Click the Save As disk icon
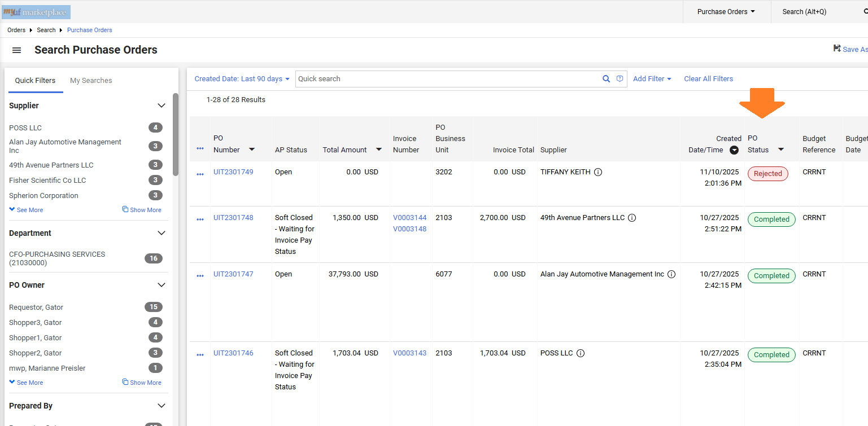Image resolution: width=868 pixels, height=426 pixels. click(837, 49)
